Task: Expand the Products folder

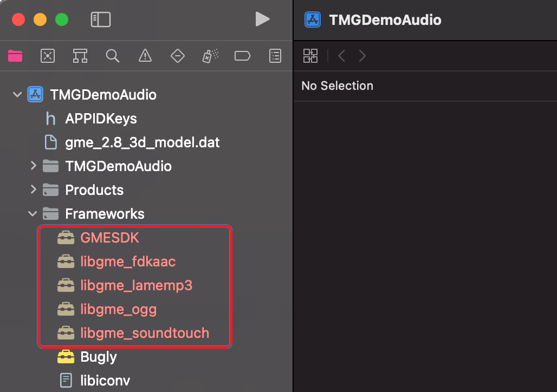Action: click(34, 190)
